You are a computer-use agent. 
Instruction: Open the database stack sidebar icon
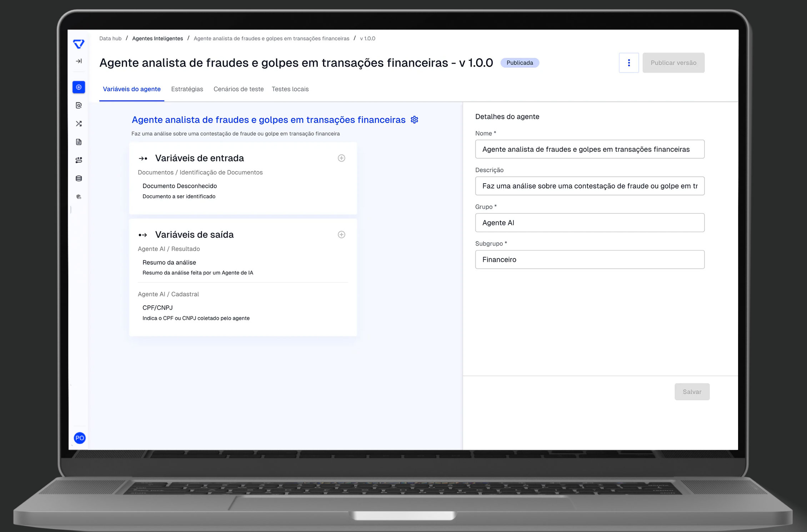79,178
